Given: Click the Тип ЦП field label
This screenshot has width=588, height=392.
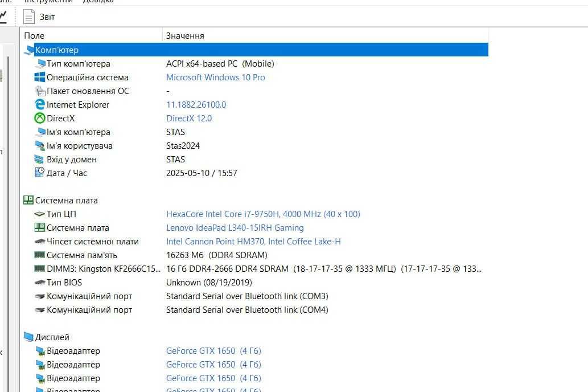Looking at the screenshot, I should pos(61,214).
